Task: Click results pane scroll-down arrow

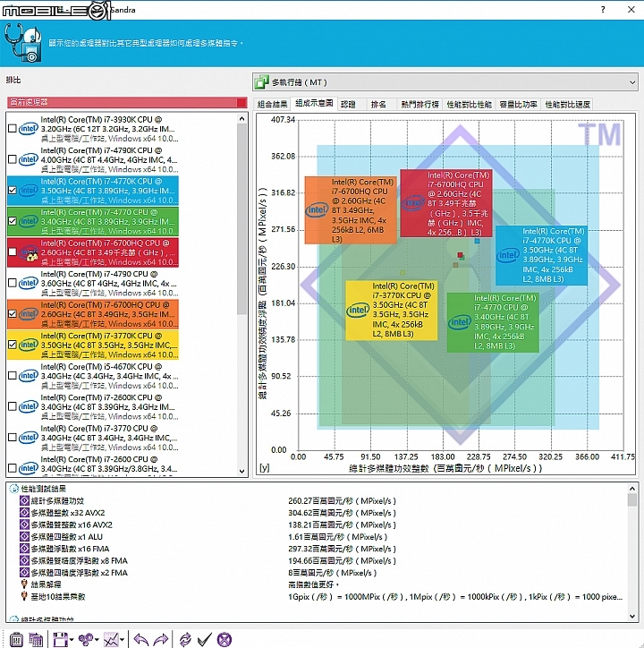Action: click(632, 616)
